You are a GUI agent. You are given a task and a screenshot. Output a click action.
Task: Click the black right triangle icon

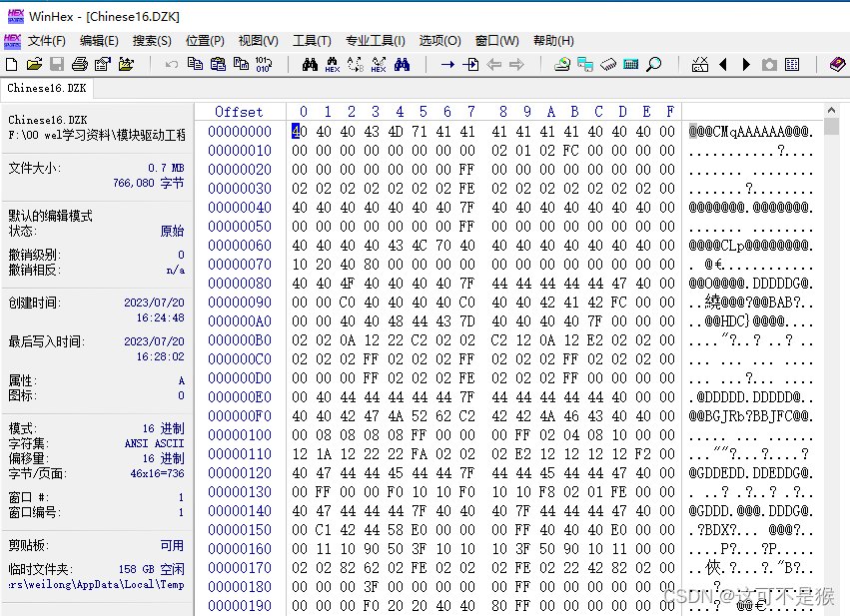[746, 65]
